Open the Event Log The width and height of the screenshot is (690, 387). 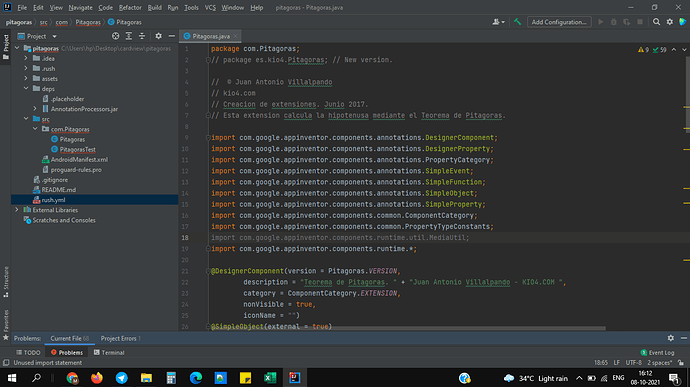(657, 352)
